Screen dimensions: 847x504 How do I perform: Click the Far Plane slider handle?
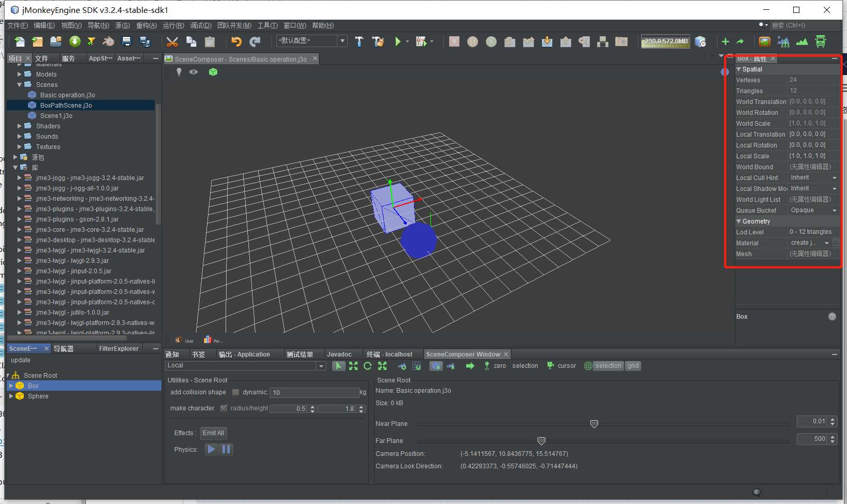pyautogui.click(x=541, y=441)
